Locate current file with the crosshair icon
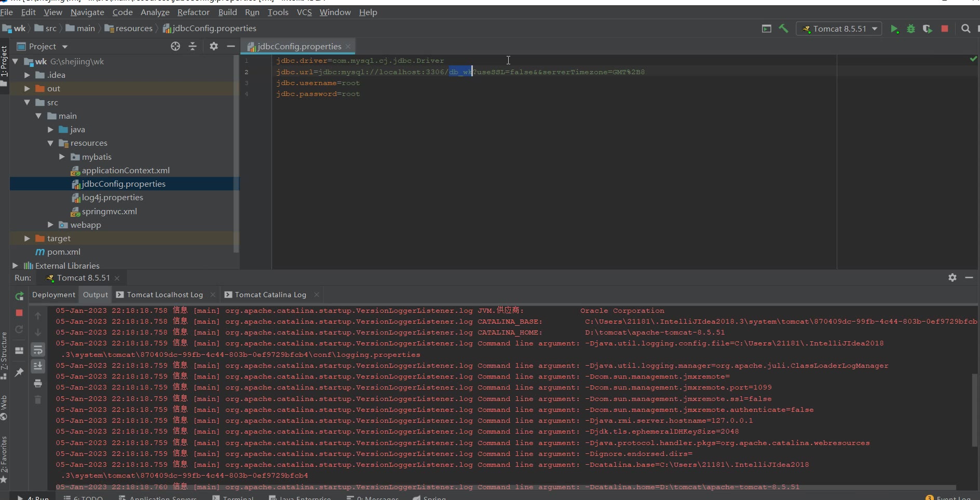Screen dimensions: 980x500 [x=175, y=46]
